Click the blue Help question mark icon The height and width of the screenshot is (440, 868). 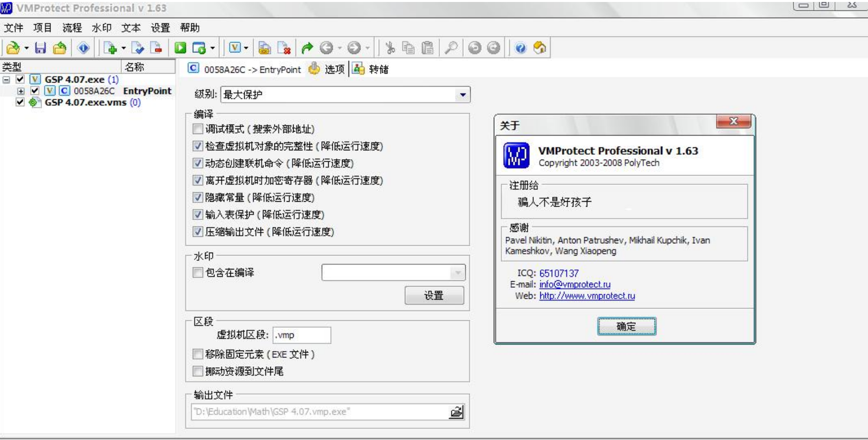(x=521, y=48)
